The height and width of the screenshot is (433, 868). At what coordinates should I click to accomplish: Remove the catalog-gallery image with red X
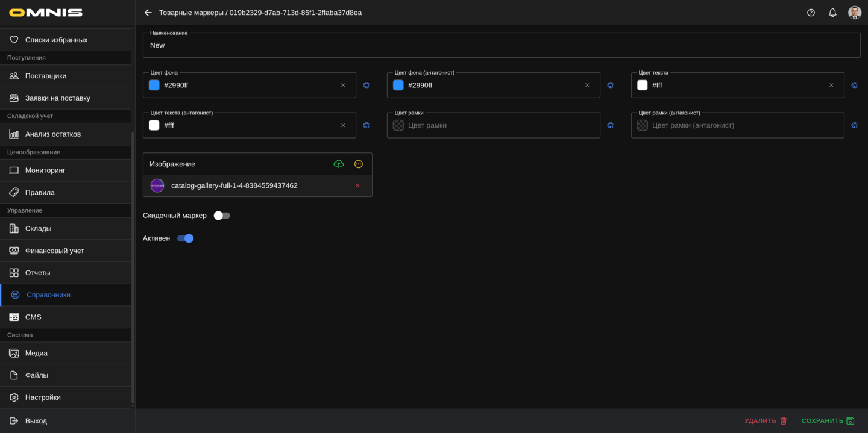[x=357, y=185]
